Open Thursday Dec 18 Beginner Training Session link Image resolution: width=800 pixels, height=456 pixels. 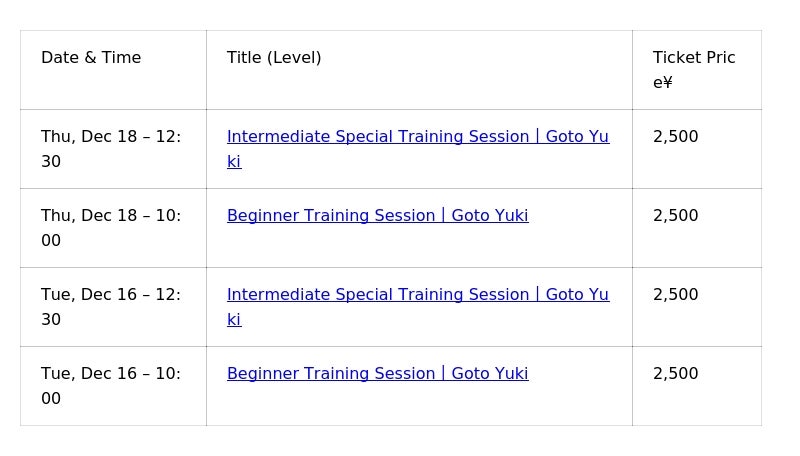(377, 216)
